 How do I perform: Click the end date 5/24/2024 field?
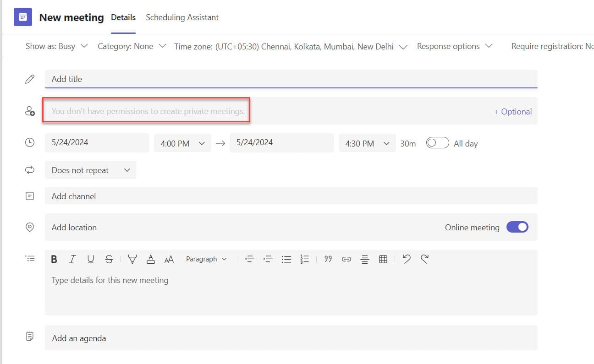click(x=282, y=142)
